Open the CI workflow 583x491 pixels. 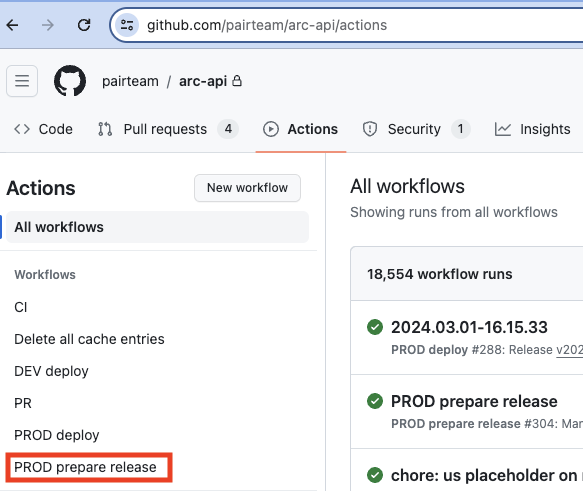(x=21, y=307)
